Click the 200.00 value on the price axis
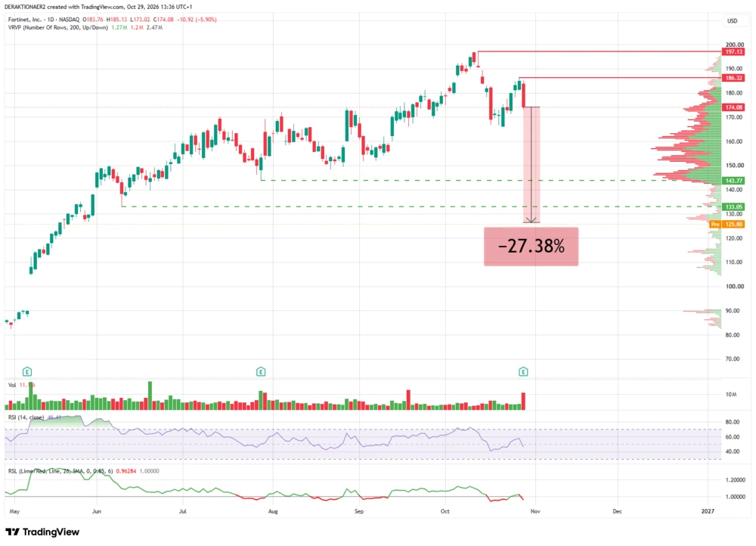The image size is (756, 546). click(x=735, y=45)
